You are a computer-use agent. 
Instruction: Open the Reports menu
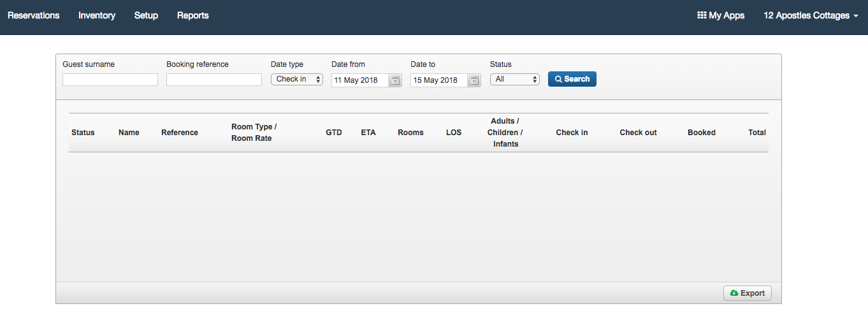192,15
